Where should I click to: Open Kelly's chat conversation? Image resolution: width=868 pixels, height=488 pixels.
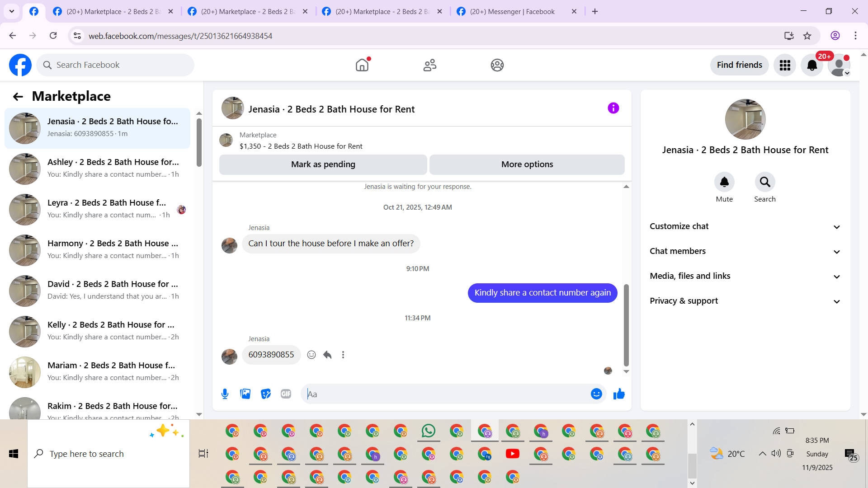97,331
